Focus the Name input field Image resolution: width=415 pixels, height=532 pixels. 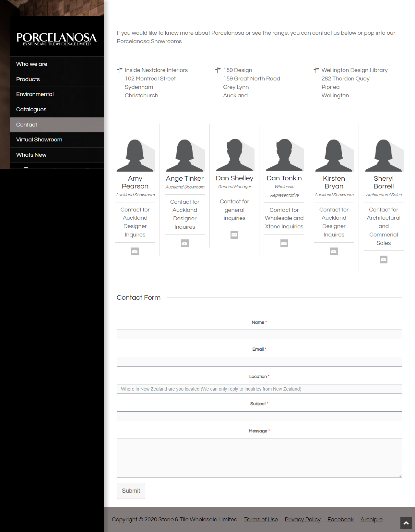click(259, 334)
